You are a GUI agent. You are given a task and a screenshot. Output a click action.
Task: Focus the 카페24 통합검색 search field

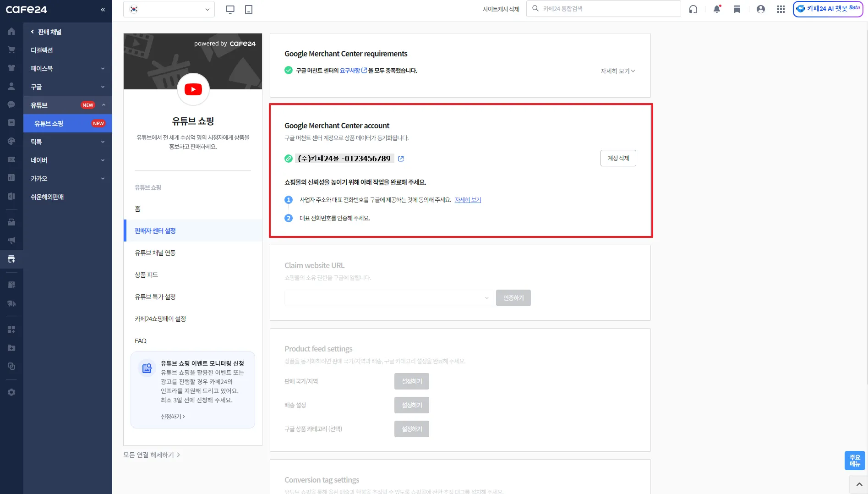click(604, 9)
